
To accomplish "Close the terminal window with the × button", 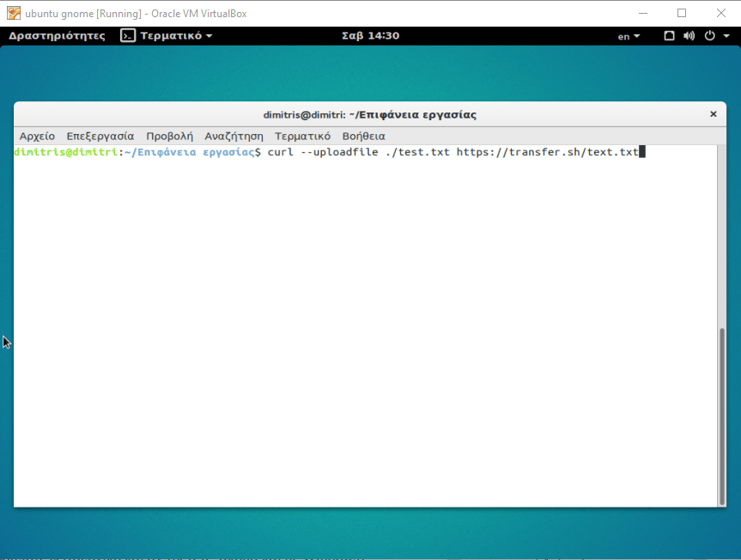I will [713, 114].
